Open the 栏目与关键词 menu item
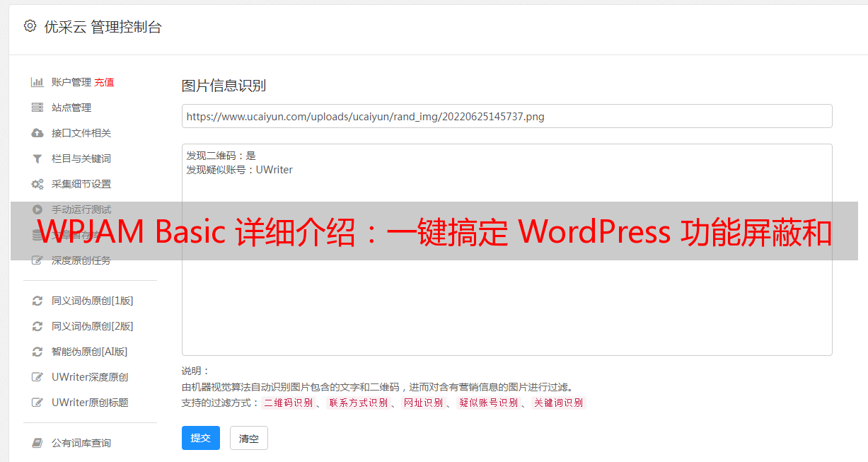 [81, 158]
